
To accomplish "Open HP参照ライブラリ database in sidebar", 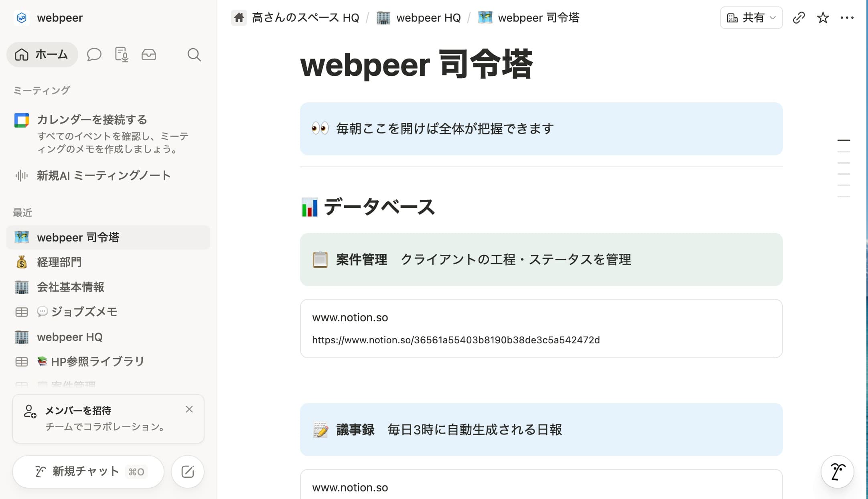I will pos(108,361).
